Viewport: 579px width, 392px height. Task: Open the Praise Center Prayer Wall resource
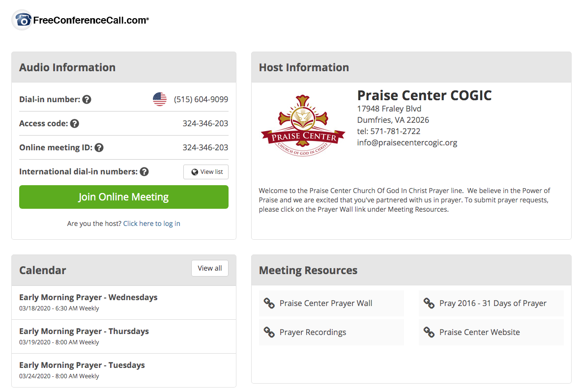[x=331, y=304]
